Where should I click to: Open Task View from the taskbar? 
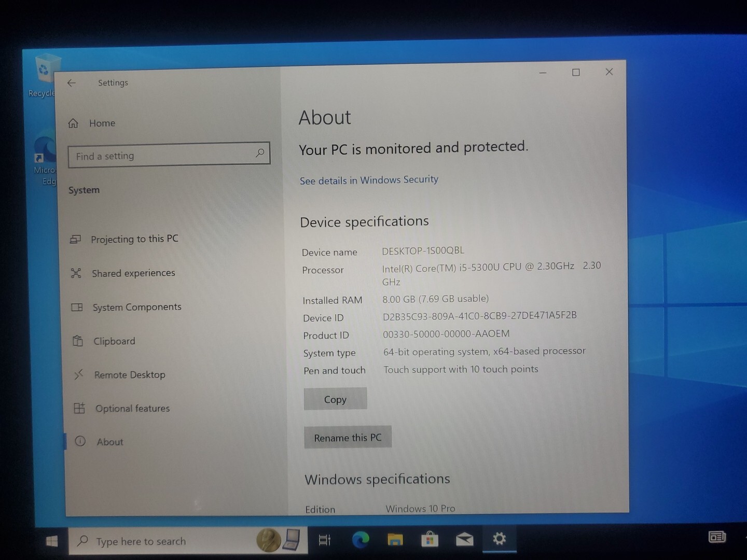tap(325, 540)
